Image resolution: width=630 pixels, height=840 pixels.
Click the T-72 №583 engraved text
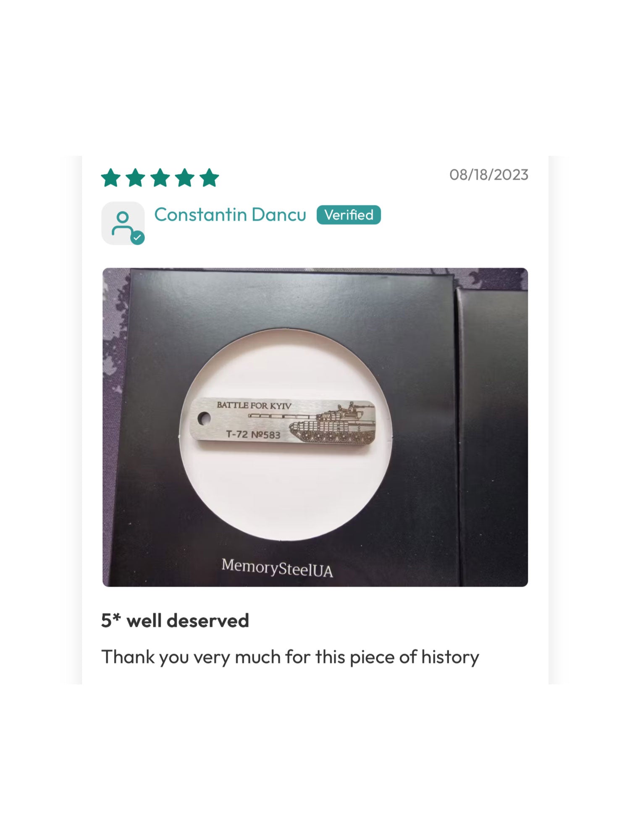tap(253, 434)
